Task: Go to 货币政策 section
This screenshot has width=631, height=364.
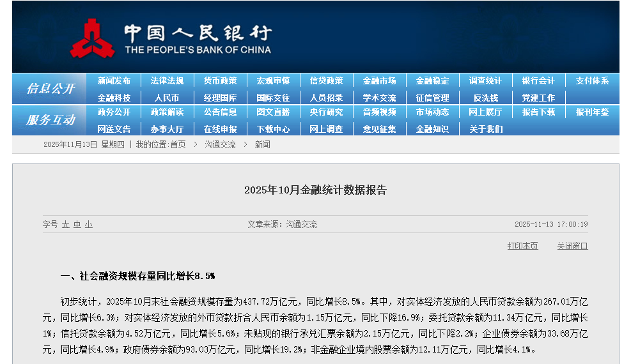Action: tap(220, 80)
